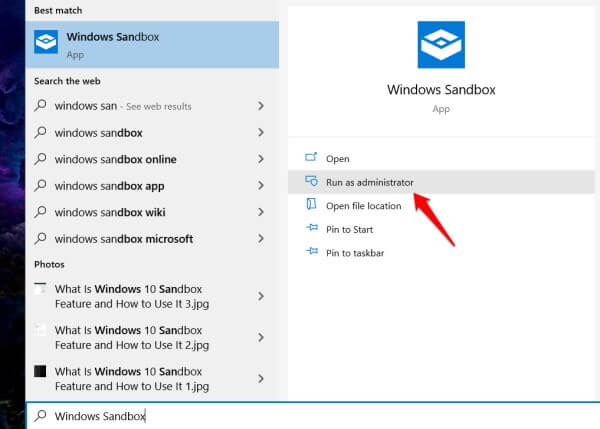Click the Pin to taskbar pin icon
Image resolution: width=600 pixels, height=429 pixels.
312,251
